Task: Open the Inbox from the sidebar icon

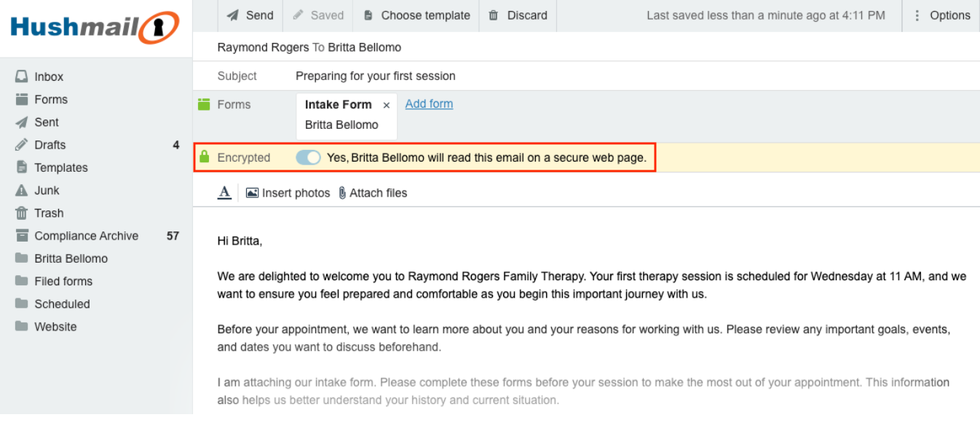Action: (23, 76)
